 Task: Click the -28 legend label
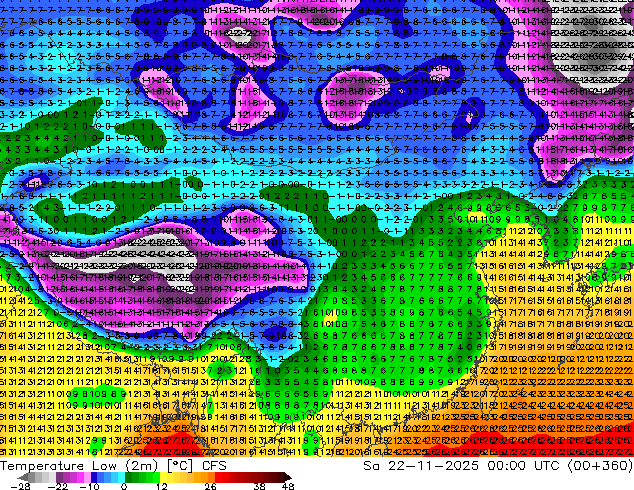tap(20, 486)
